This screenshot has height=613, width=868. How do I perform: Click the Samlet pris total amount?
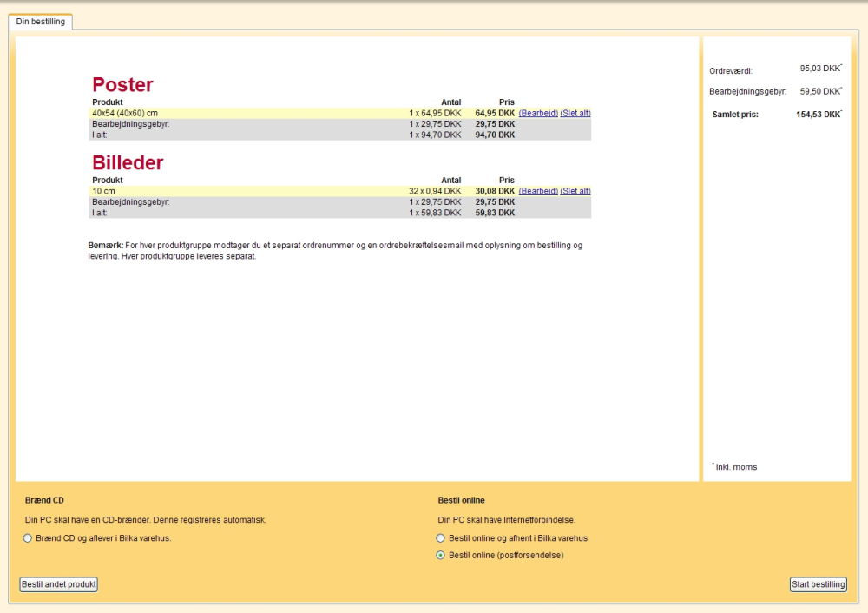pos(819,115)
